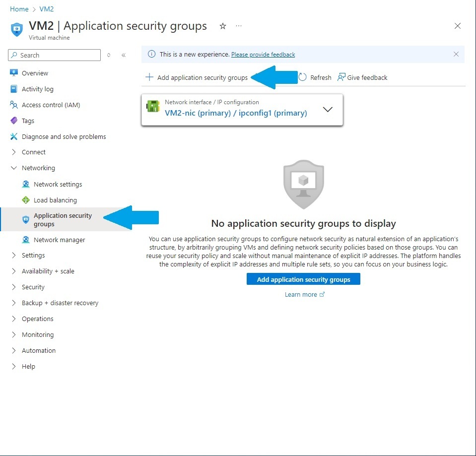The width and height of the screenshot is (476, 456).
Task: Click inside the sidebar Search field
Action: coord(54,55)
